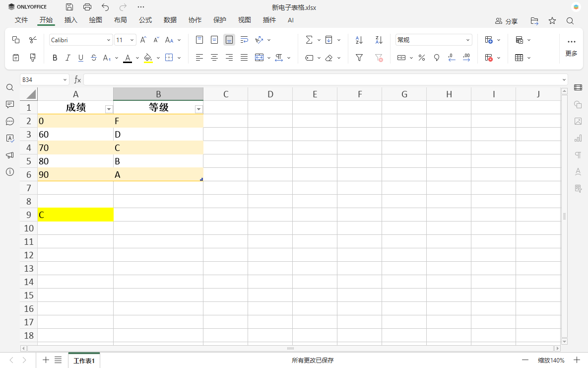Image resolution: width=588 pixels, height=368 pixels.
Task: Click the ascending sort icon
Action: click(x=359, y=39)
